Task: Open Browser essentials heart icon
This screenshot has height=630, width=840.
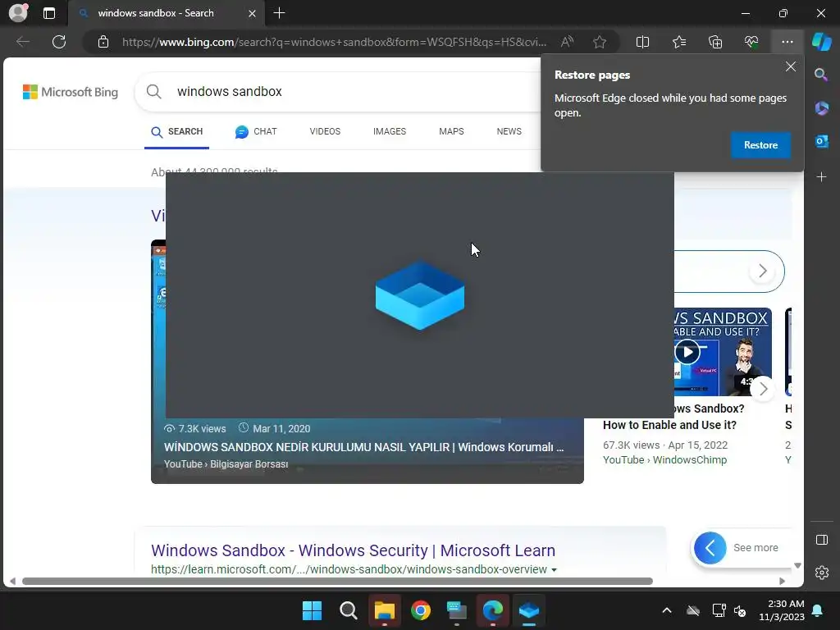Action: click(x=751, y=42)
